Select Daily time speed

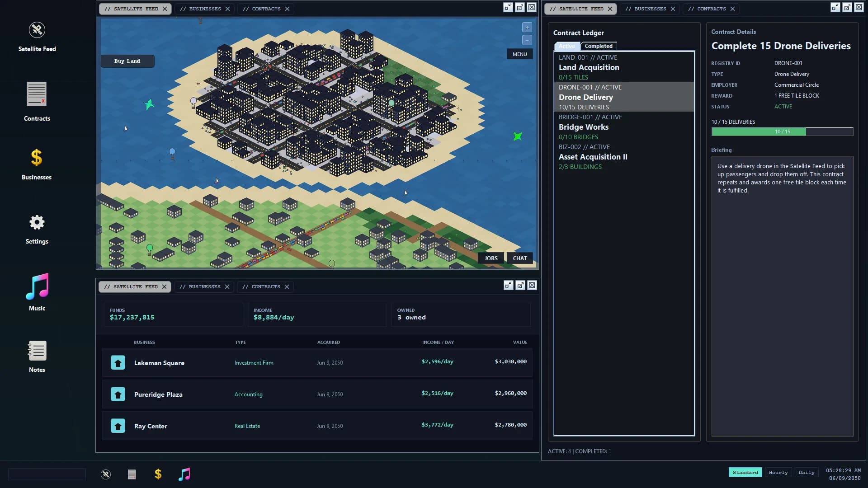tap(807, 472)
